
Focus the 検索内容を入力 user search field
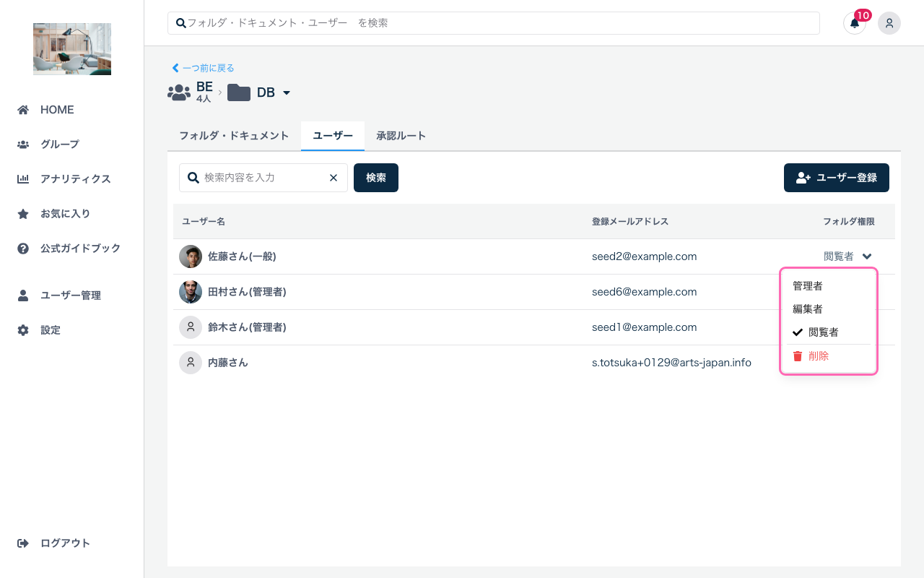point(263,178)
